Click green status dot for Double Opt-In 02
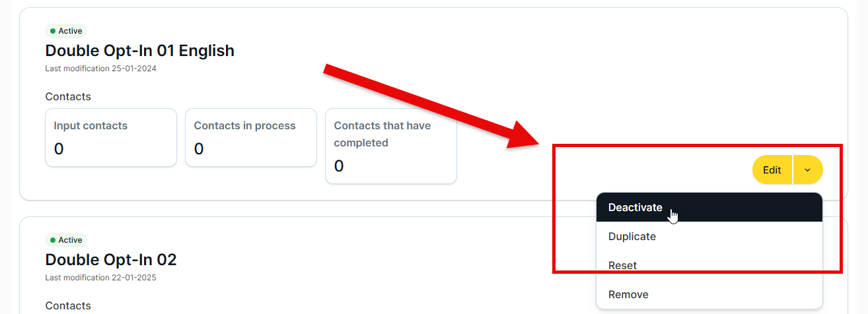The image size is (868, 314). 53,240
